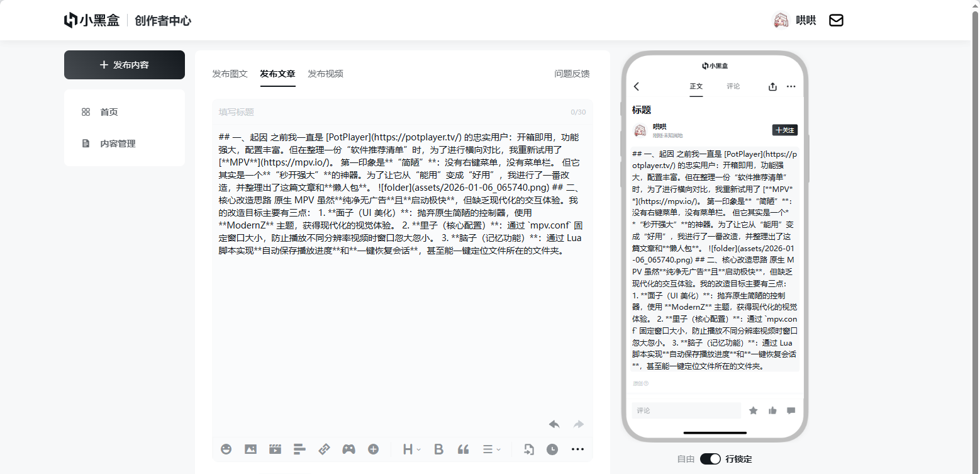This screenshot has width=980, height=474.
Task: Click the link insertion chain icon
Action: (x=324, y=449)
